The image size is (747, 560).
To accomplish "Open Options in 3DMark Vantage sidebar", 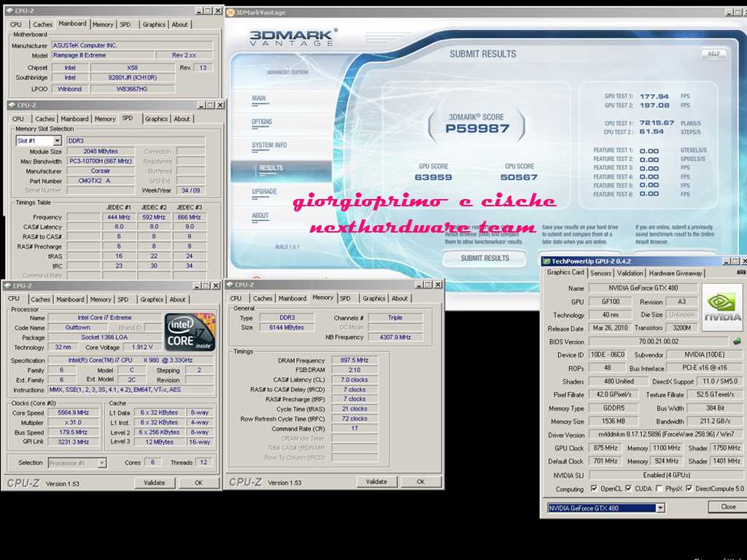I will [x=262, y=122].
